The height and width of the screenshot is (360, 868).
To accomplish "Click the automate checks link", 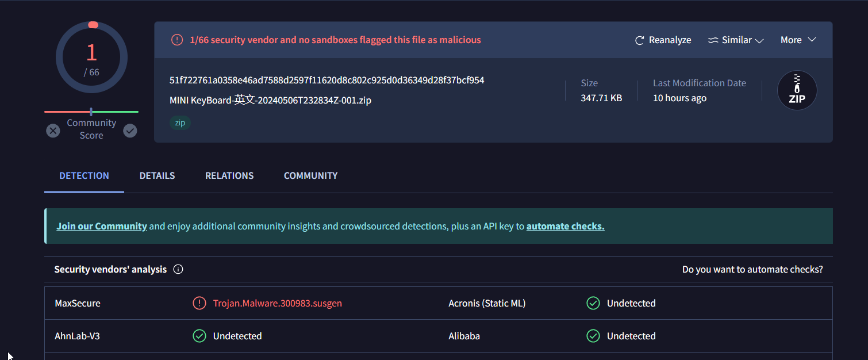I will (x=565, y=226).
